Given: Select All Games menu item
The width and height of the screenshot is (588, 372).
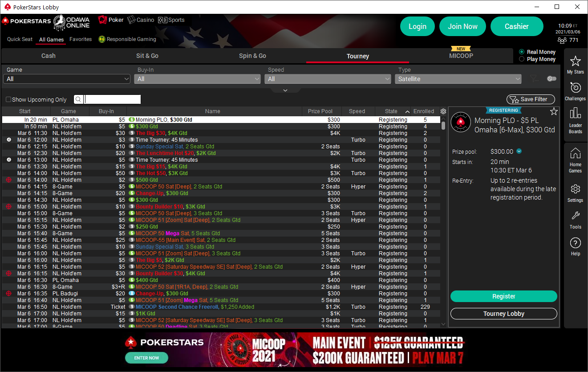Looking at the screenshot, I should (x=52, y=40).
